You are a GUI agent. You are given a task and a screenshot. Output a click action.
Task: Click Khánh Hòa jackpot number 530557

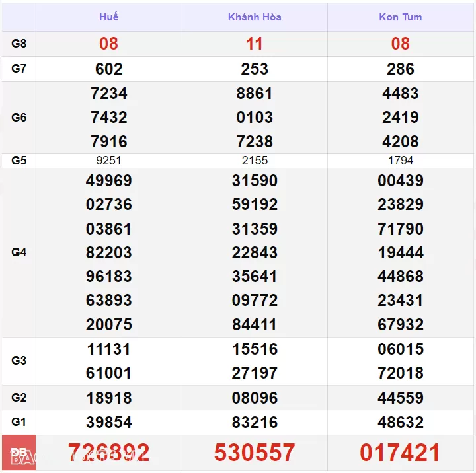[x=255, y=453]
